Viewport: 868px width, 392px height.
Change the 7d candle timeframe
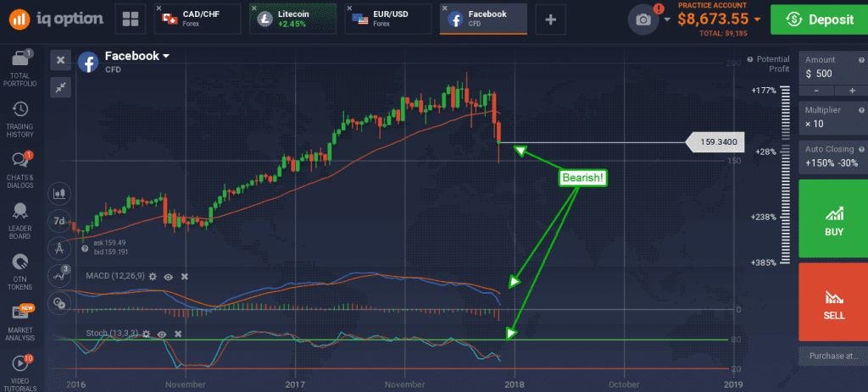tap(59, 221)
